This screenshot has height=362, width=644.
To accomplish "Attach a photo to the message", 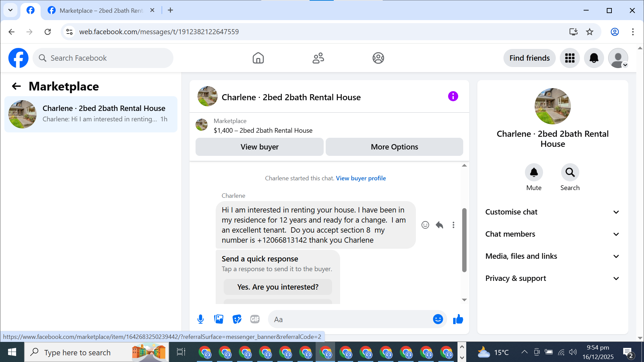I will (219, 319).
